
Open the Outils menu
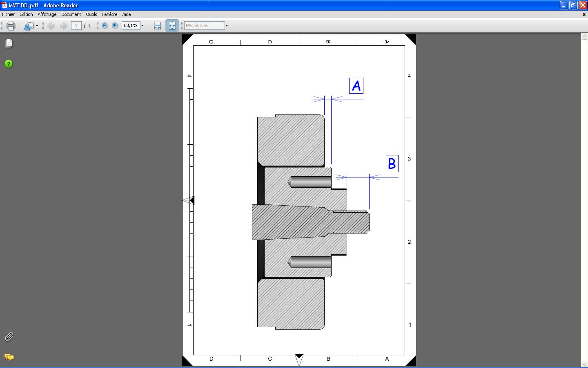point(91,14)
